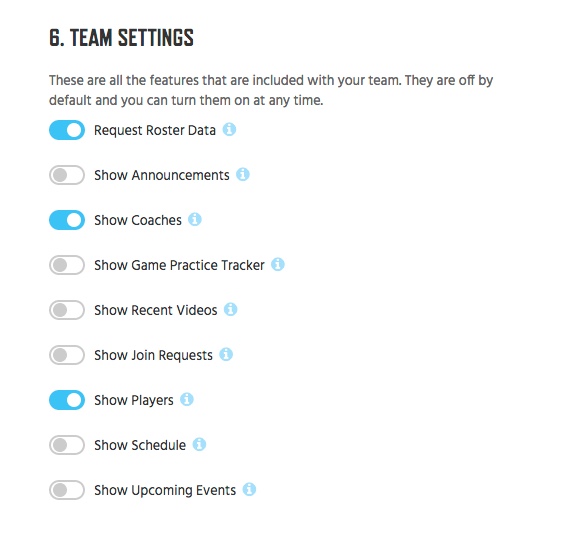Click info icon for Show Join Requests
This screenshot has height=559, width=587.
(226, 355)
